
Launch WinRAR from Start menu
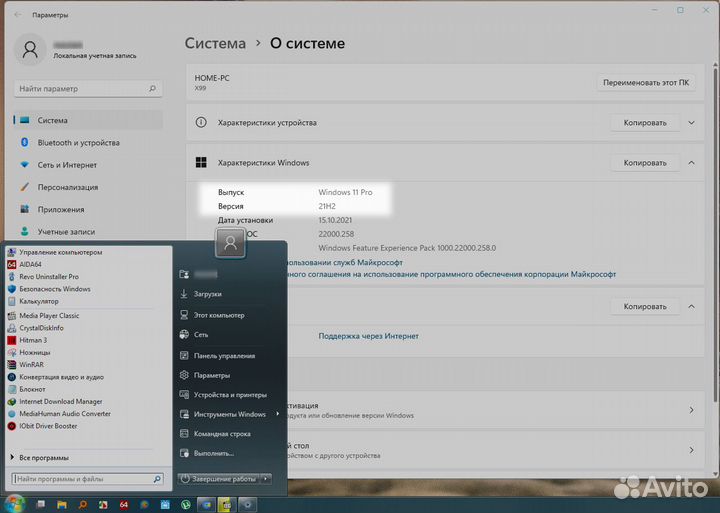26,365
